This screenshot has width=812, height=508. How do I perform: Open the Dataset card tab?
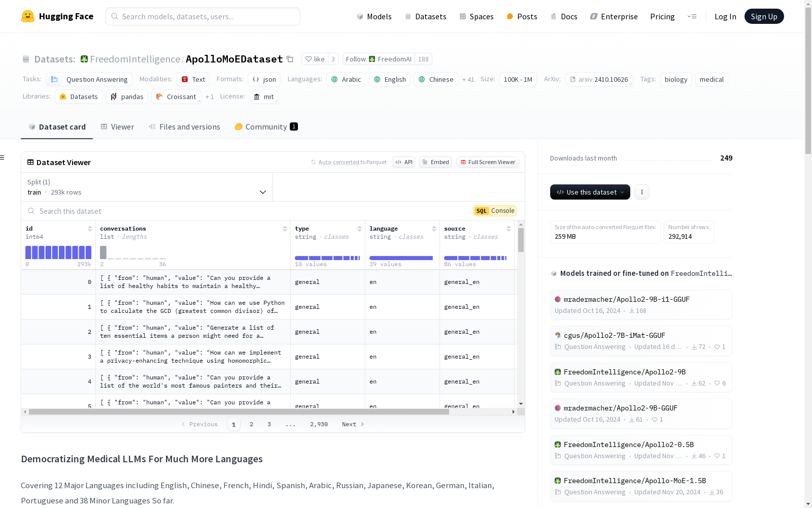pos(57,127)
